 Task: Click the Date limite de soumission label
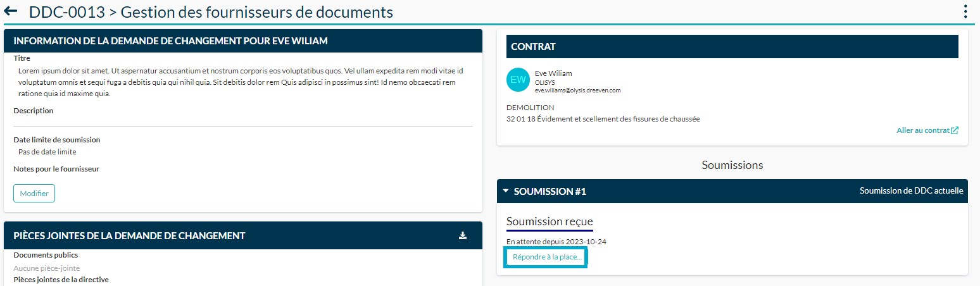[57, 140]
